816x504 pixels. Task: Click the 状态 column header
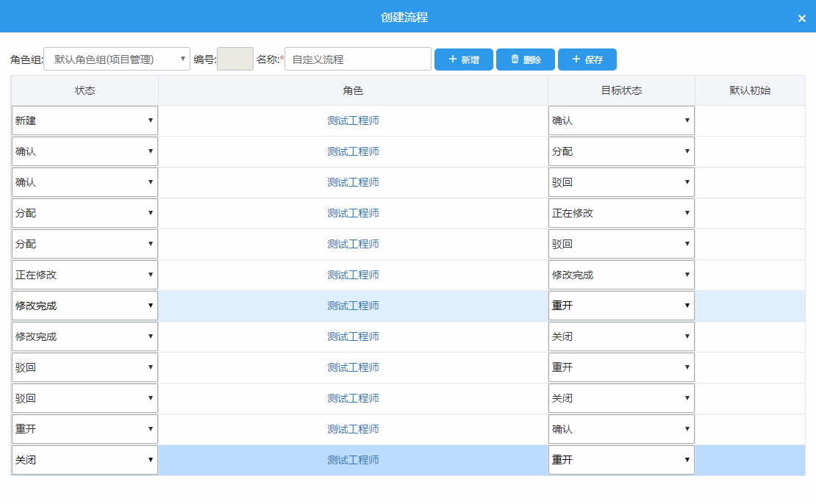pyautogui.click(x=85, y=90)
